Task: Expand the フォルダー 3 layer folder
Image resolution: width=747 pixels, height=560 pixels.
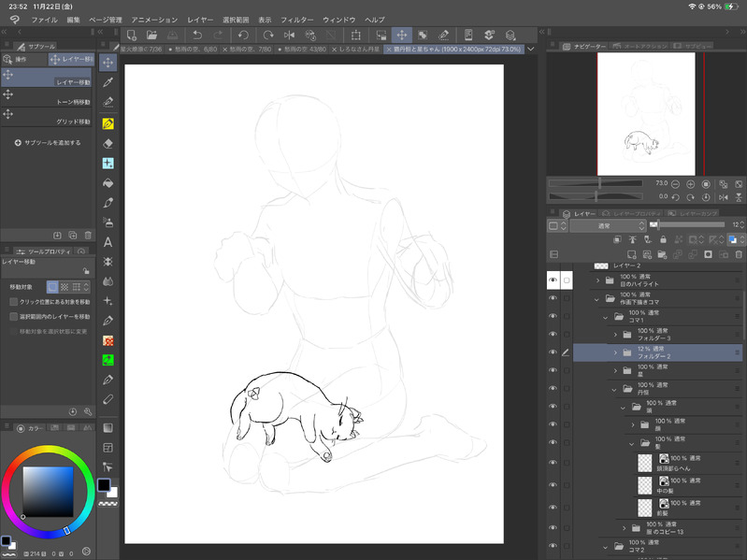Action: [x=615, y=335]
